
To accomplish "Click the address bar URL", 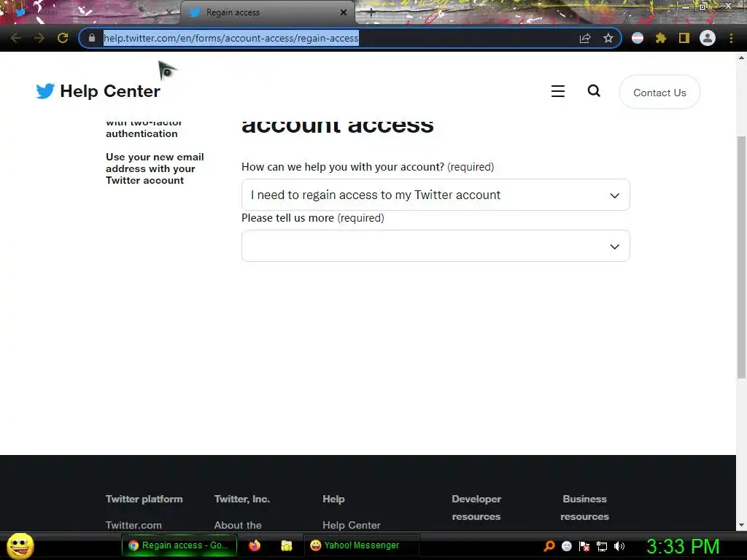I will tap(231, 38).
